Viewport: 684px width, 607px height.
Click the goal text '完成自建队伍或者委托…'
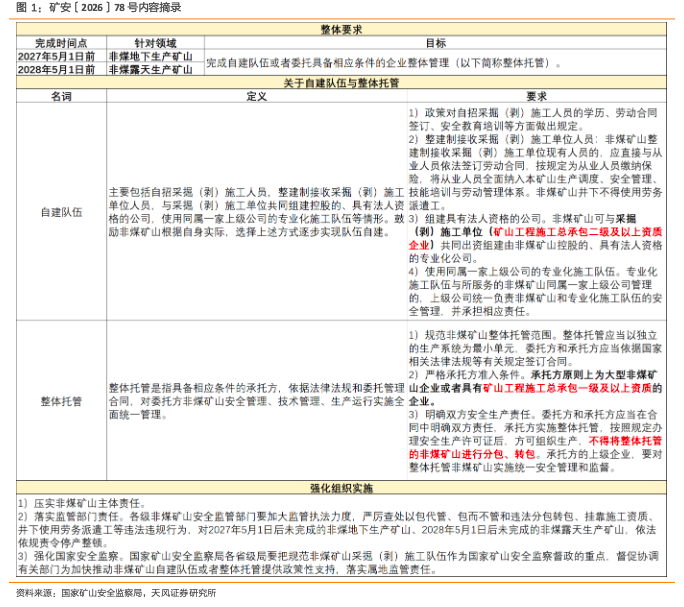click(384, 63)
